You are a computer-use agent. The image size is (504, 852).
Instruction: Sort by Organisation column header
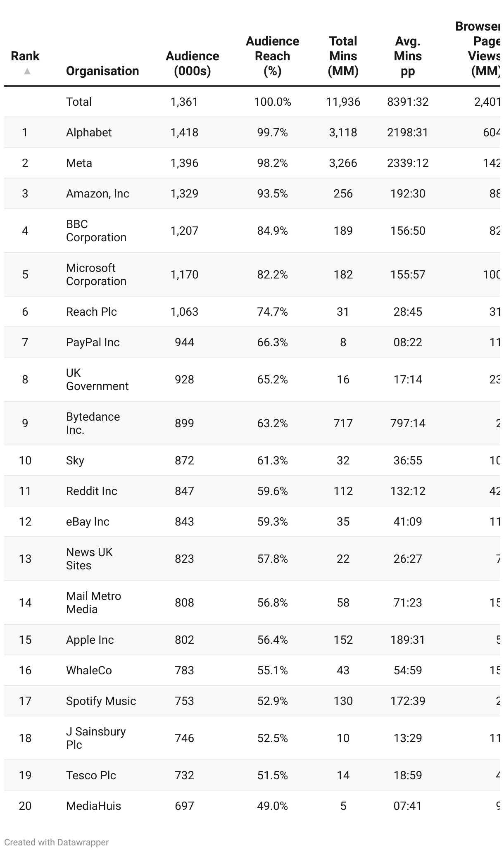click(102, 71)
